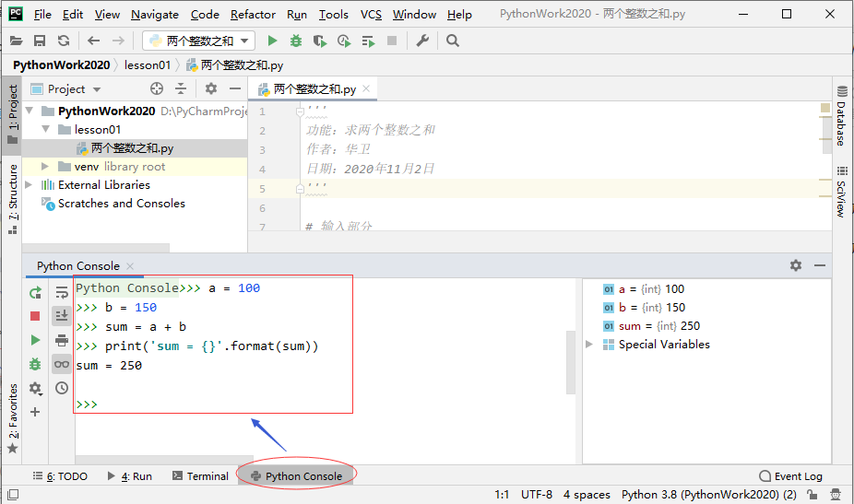Hide the Project panel with minus icon

[235, 88]
